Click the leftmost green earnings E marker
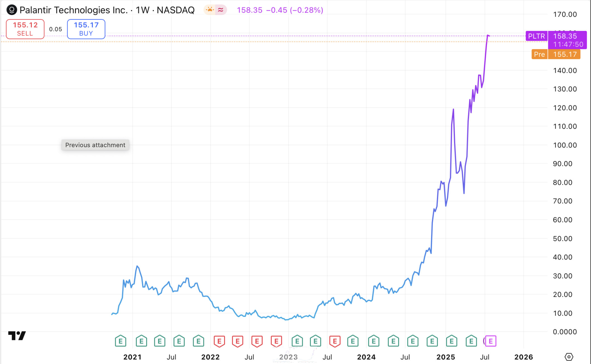This screenshot has width=591, height=364. pyautogui.click(x=121, y=341)
